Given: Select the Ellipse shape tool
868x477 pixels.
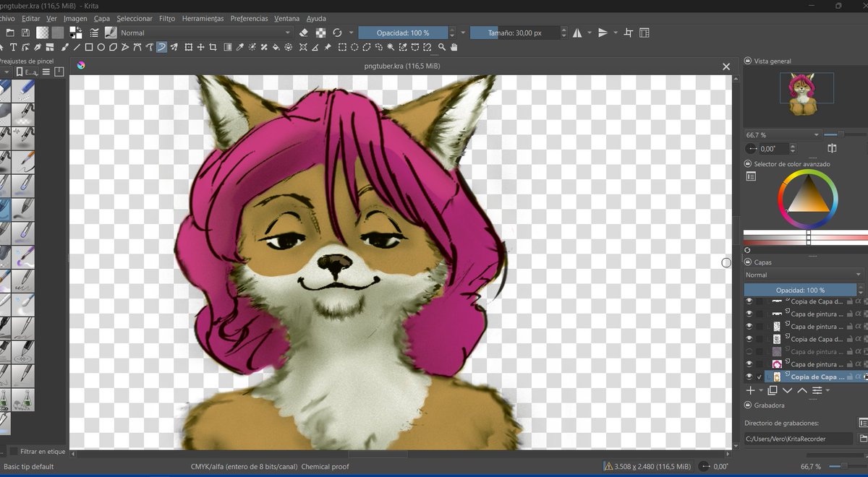Looking at the screenshot, I should 101,47.
